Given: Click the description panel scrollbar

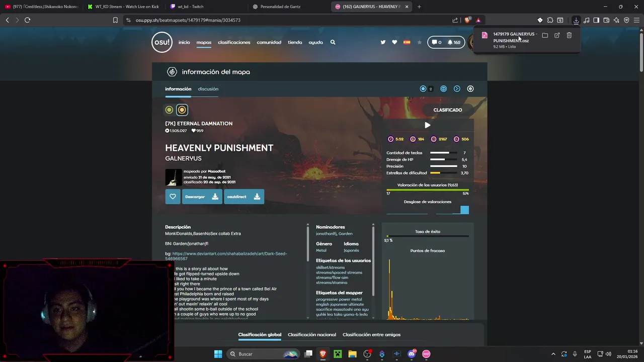Looking at the screenshot, I should pos(308,243).
